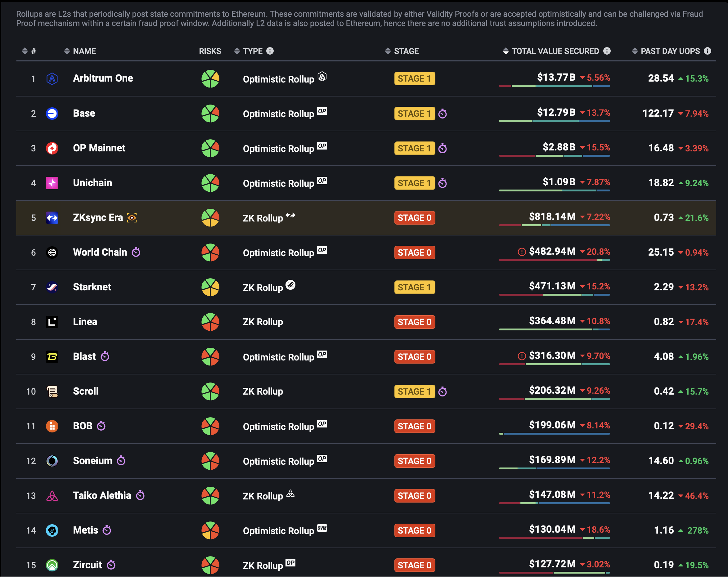Image resolution: width=728 pixels, height=577 pixels.
Task: Sort by TOTAL VALUE SECURED column
Action: point(551,51)
